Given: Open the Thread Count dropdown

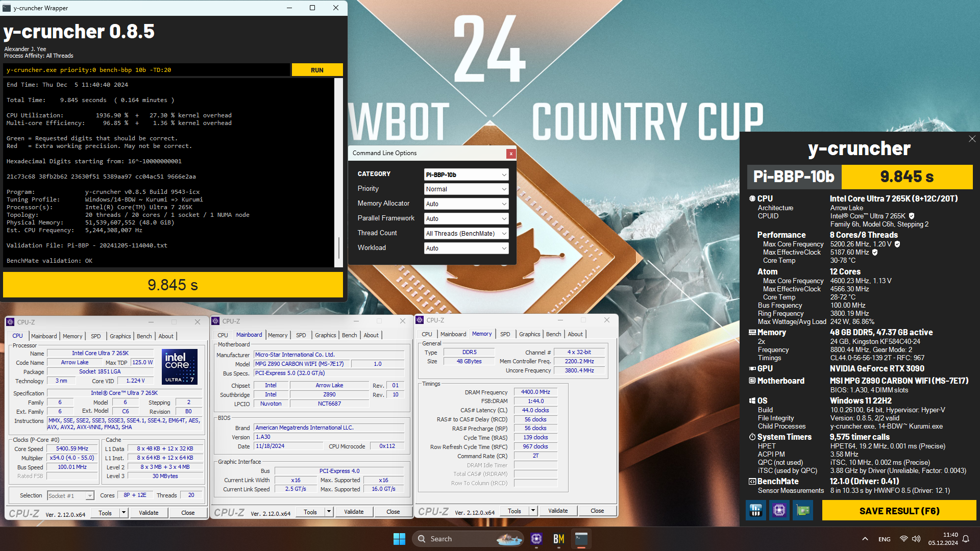Looking at the screenshot, I should pos(466,234).
